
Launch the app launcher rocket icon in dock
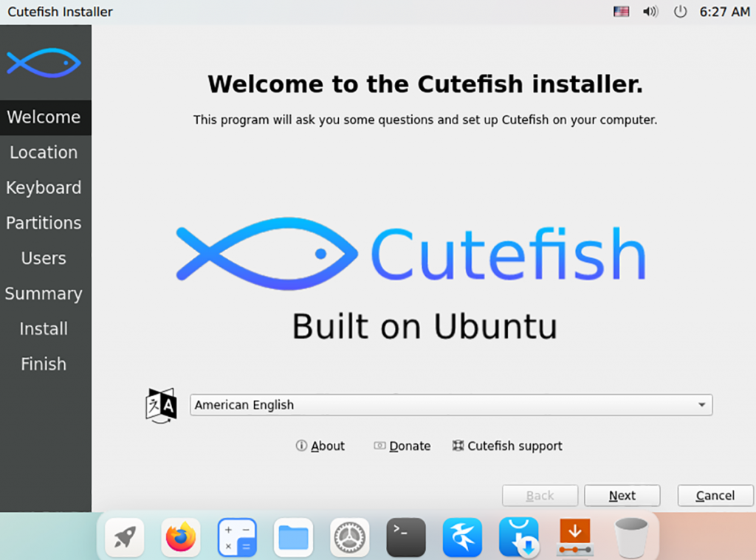(124, 537)
